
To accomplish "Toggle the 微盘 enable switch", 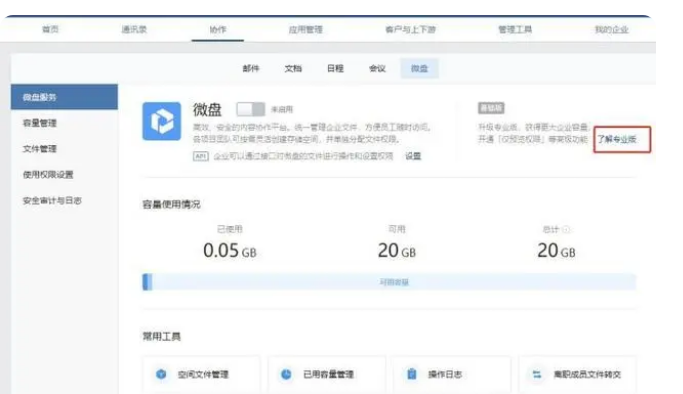I will [x=250, y=109].
